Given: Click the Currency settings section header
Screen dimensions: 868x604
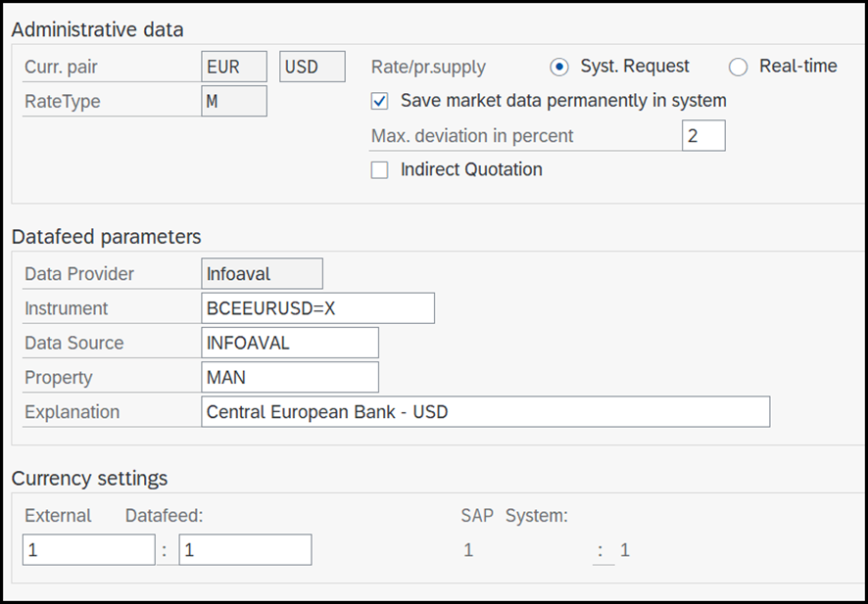Looking at the screenshot, I should pyautogui.click(x=90, y=479).
